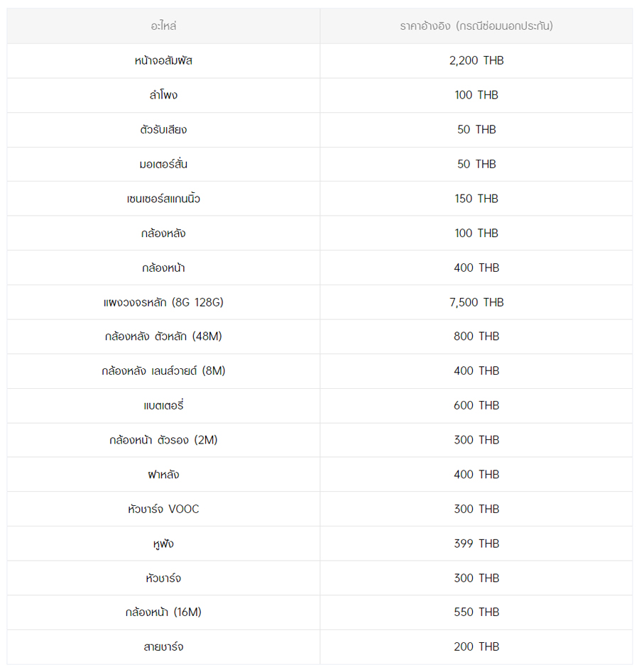This screenshot has height=672, width=639.
Task: Click กล้องหลัง เลนส์วายด์ (8M) entry
Action: (x=163, y=371)
